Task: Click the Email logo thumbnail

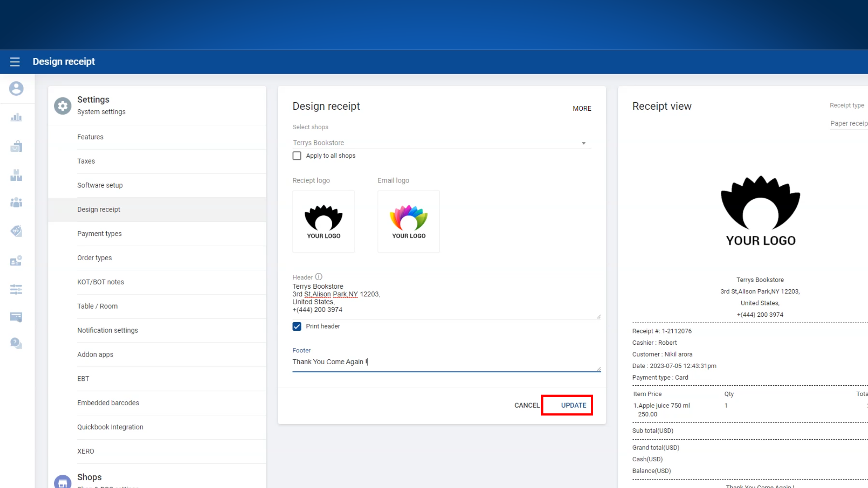Action: pos(408,221)
